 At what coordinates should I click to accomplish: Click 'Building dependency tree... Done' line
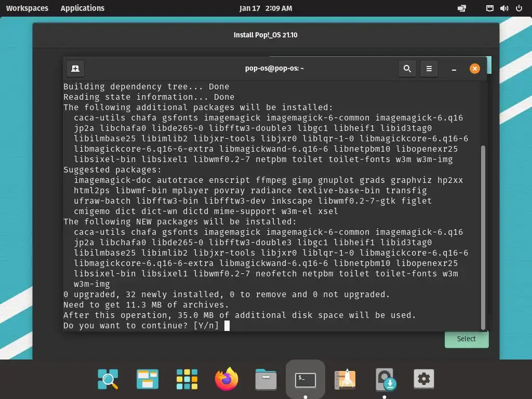click(x=146, y=87)
